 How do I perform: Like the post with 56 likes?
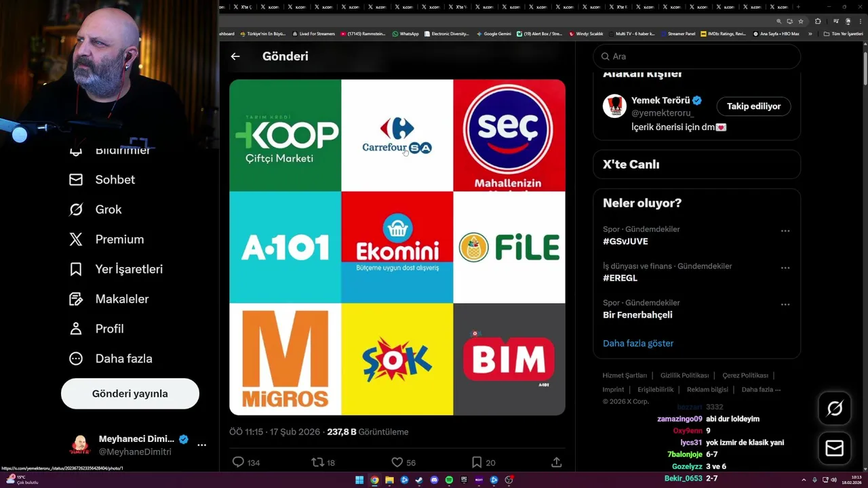[x=397, y=462]
